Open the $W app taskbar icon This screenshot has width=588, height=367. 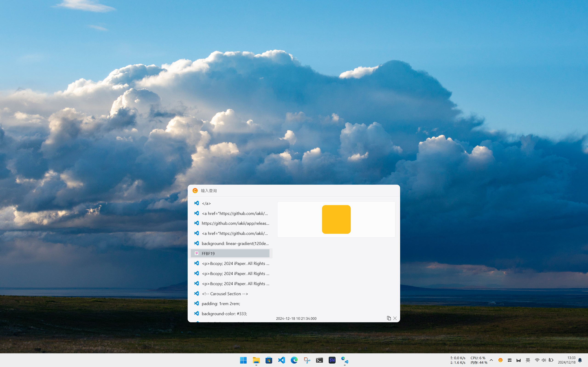pos(332,360)
